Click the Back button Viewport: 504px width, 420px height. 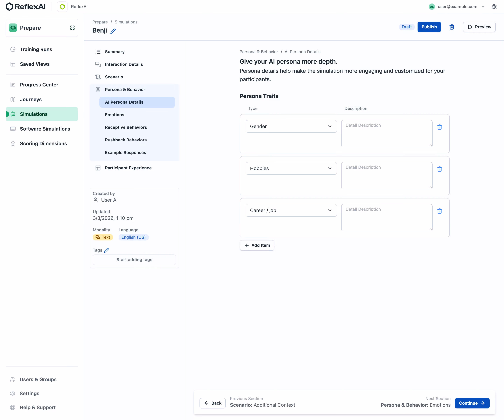point(213,403)
